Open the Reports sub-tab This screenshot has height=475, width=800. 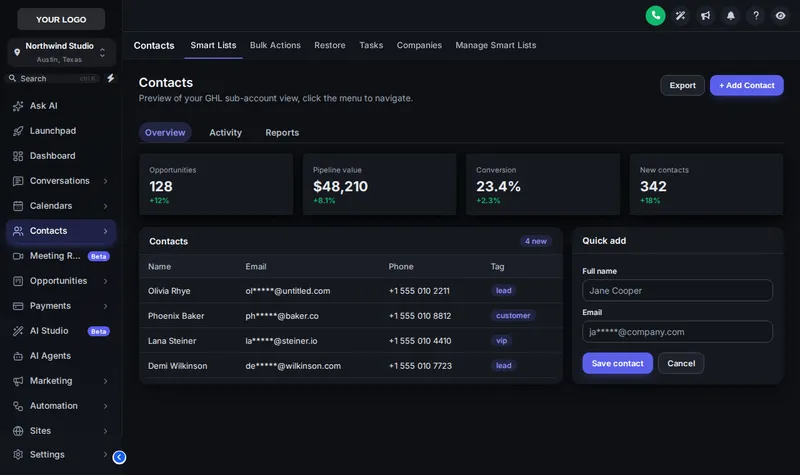(x=282, y=133)
